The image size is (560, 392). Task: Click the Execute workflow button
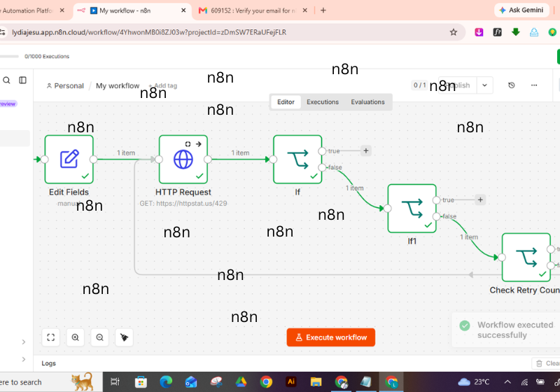[330, 337]
